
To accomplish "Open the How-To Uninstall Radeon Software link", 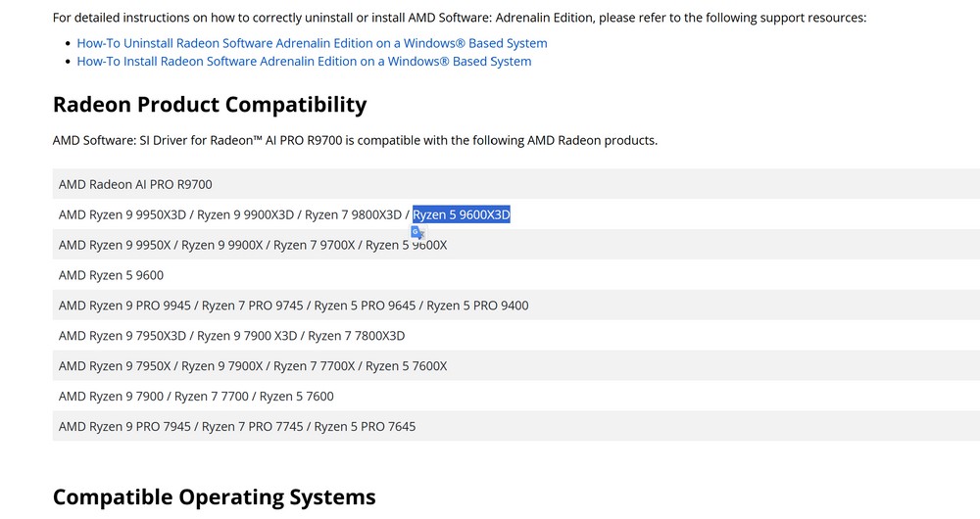I will click(312, 43).
